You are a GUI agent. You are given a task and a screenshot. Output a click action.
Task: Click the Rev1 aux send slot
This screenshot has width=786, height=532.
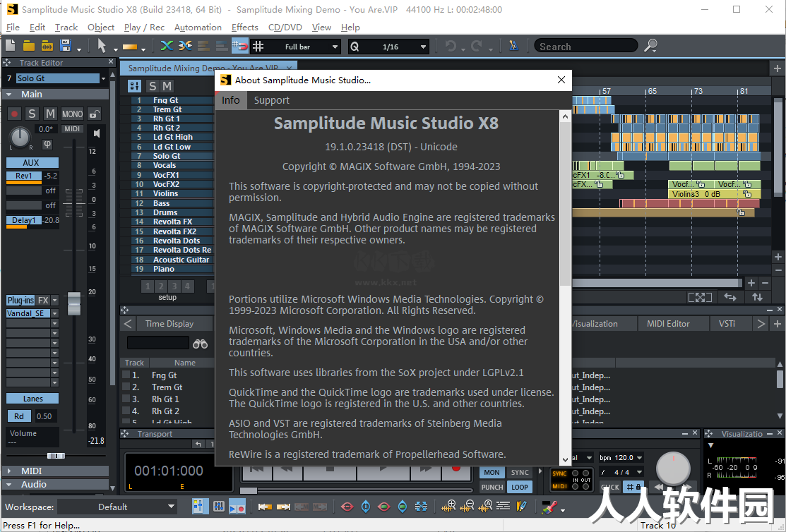[23, 176]
